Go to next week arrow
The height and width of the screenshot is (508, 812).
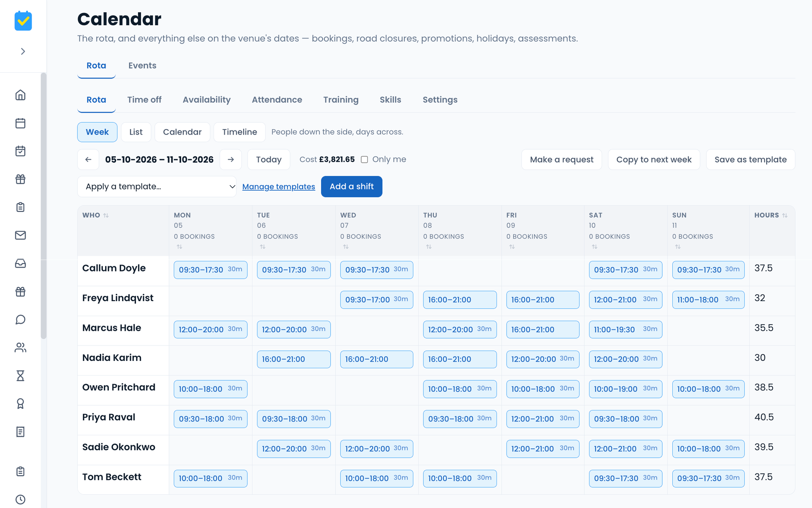pyautogui.click(x=231, y=159)
